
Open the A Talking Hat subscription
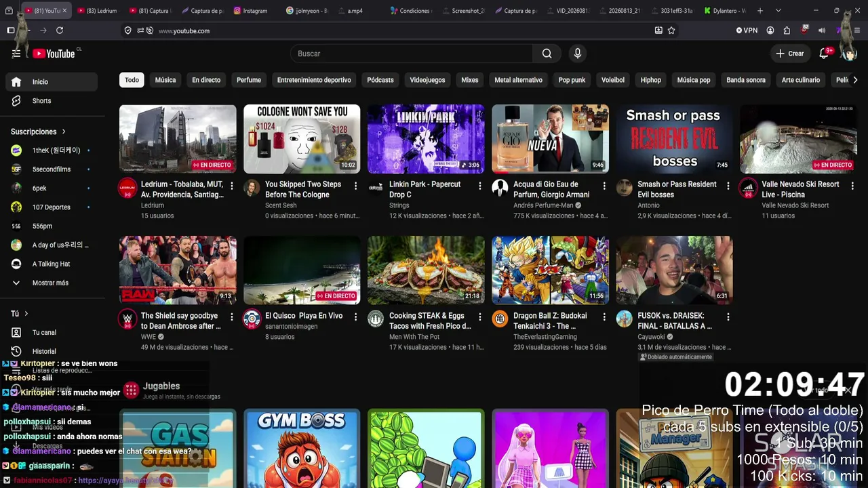[x=52, y=264]
